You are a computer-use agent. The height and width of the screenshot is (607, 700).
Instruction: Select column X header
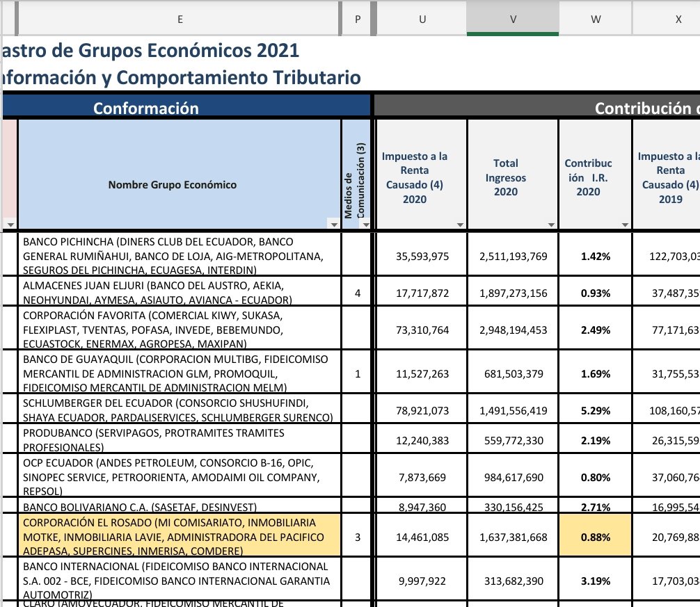tap(678, 19)
